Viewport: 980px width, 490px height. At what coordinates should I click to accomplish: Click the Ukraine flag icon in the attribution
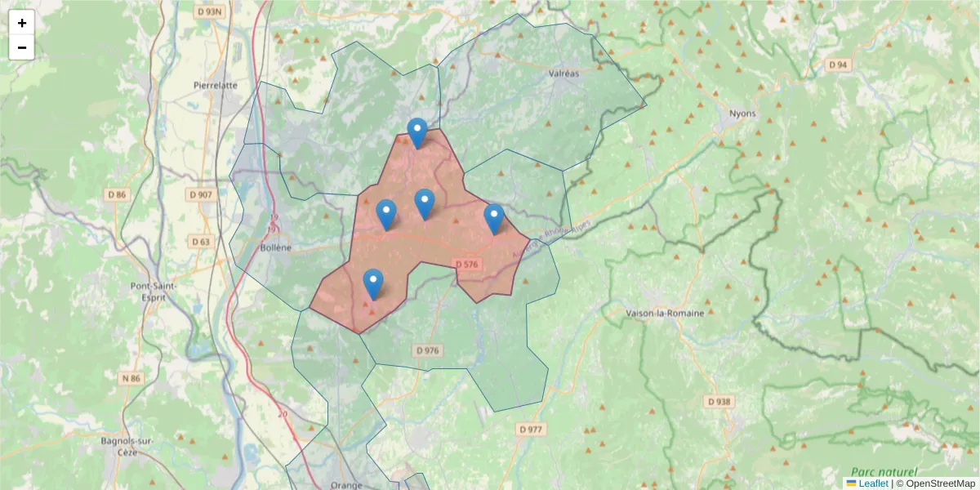click(851, 483)
